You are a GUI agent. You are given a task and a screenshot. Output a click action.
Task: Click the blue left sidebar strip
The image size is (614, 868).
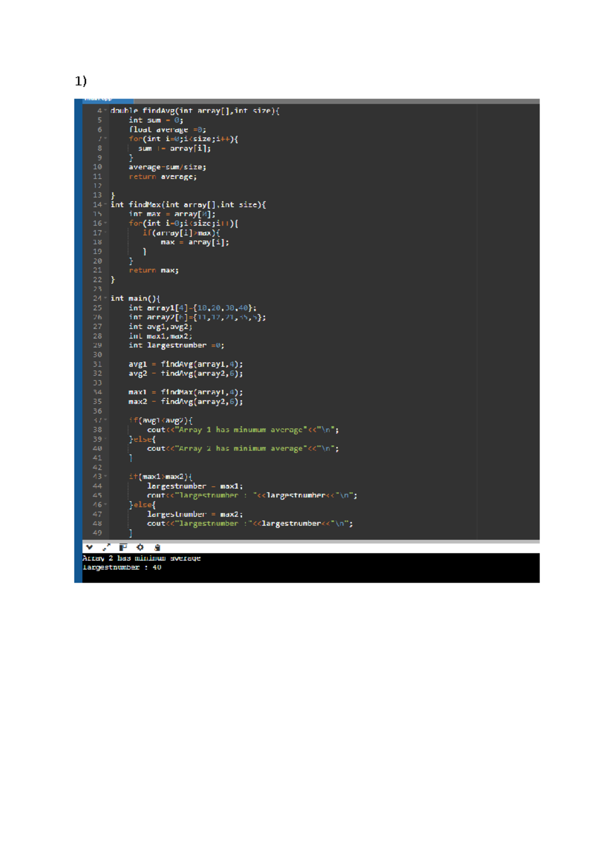click(x=78, y=340)
